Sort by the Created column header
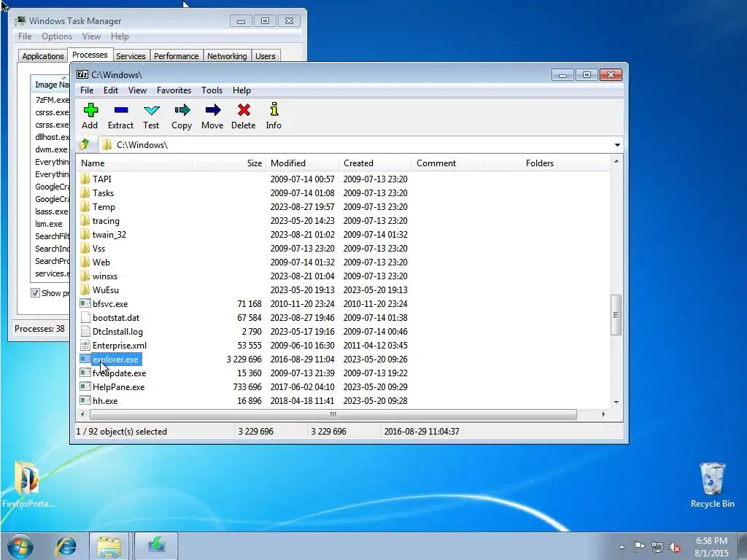Screen dimensions: 747x560 [375, 163]
